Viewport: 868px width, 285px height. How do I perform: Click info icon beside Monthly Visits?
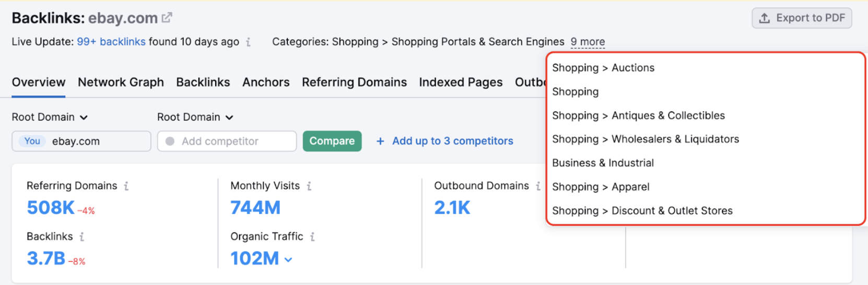309,186
